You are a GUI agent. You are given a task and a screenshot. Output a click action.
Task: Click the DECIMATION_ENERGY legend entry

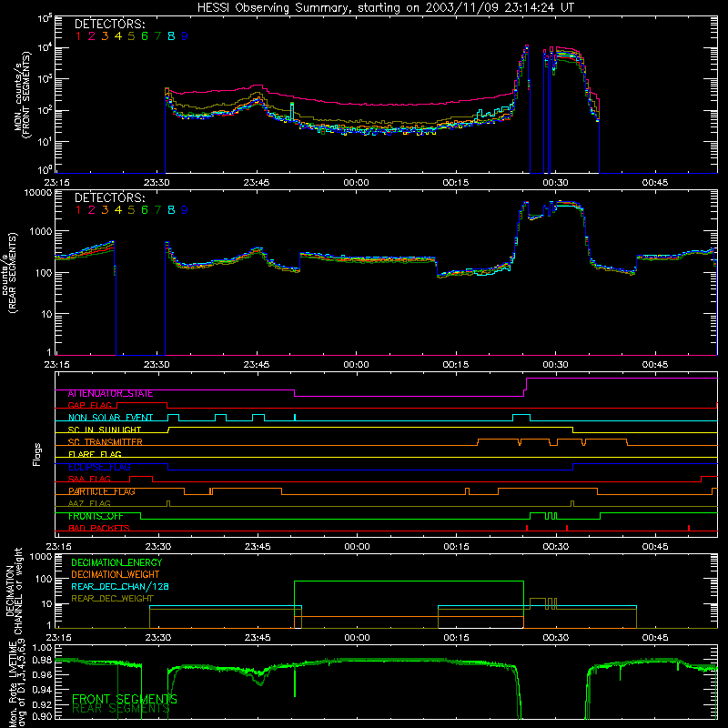point(116,562)
